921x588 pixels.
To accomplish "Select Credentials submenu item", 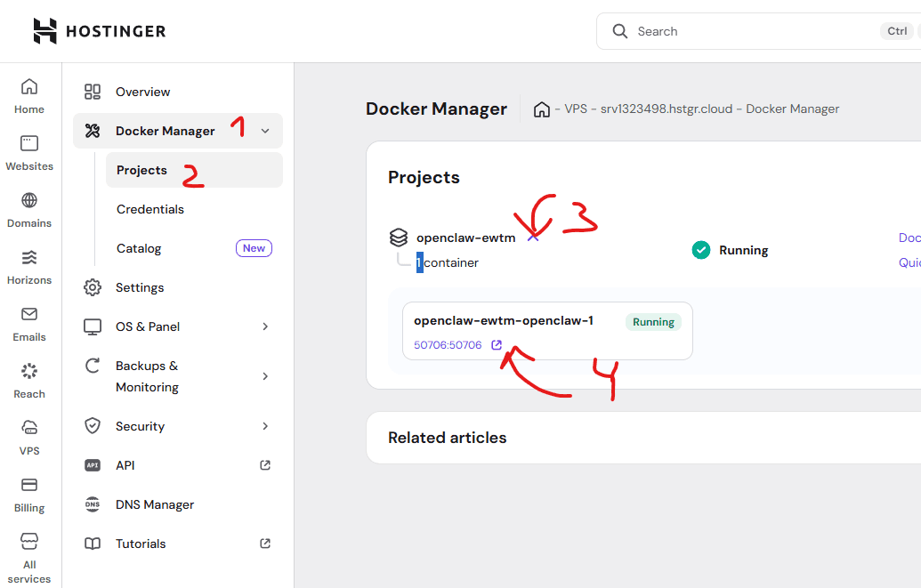I will [x=194, y=209].
